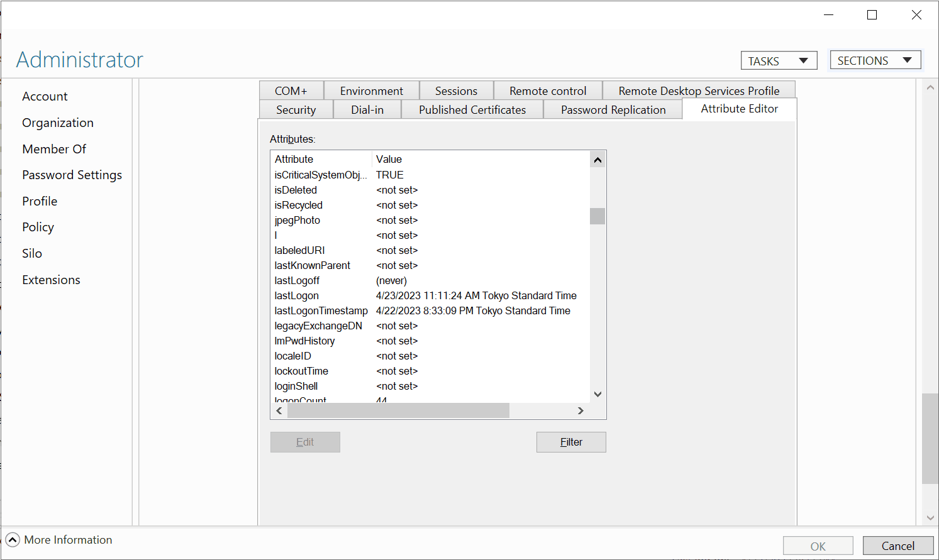The image size is (939, 560).
Task: Select the jpegPhoto attribute row
Action: coord(430,220)
